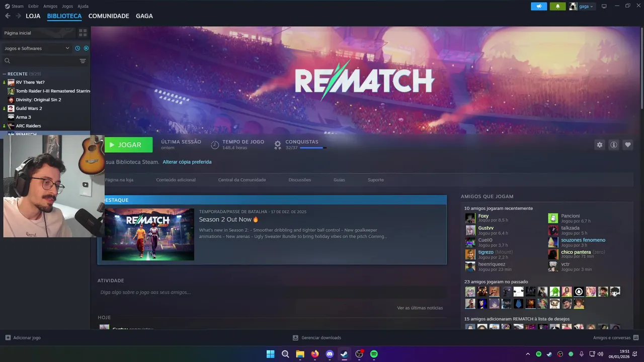Toggle ready-to-play filter icon
644x362 pixels.
(x=86, y=48)
